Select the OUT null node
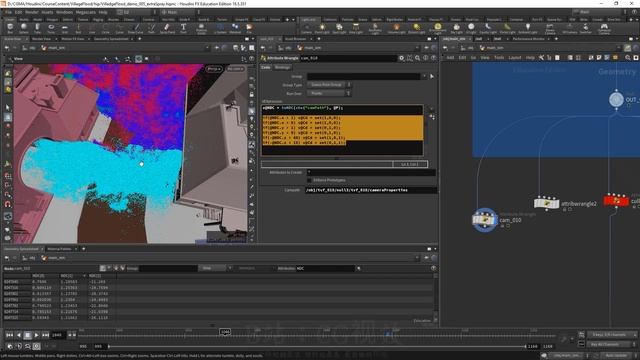Viewport: 640px width, 360px height. [x=616, y=100]
